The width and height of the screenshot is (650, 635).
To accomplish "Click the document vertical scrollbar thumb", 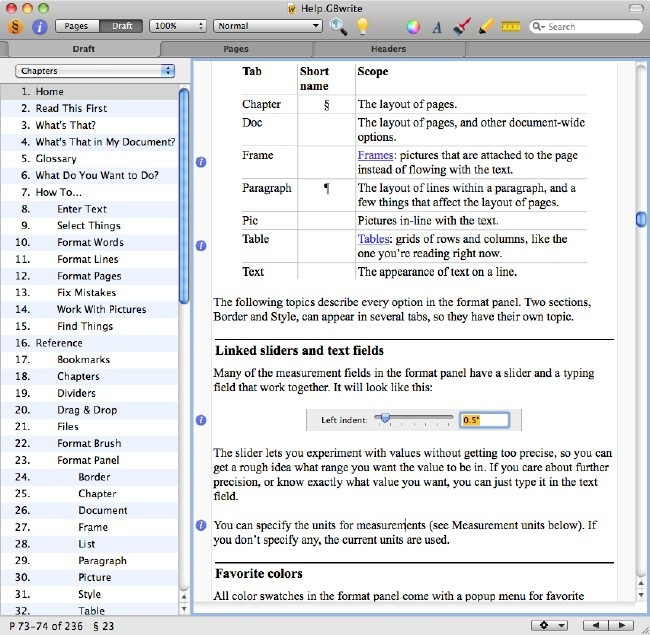I will (x=640, y=219).
